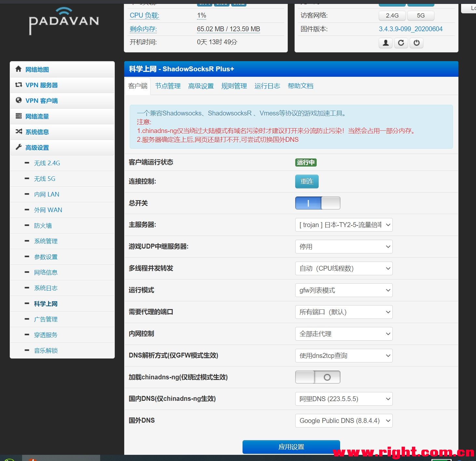Select 科学上网 in the sidebar
Screen dimensions: 476x461
(x=62, y=304)
